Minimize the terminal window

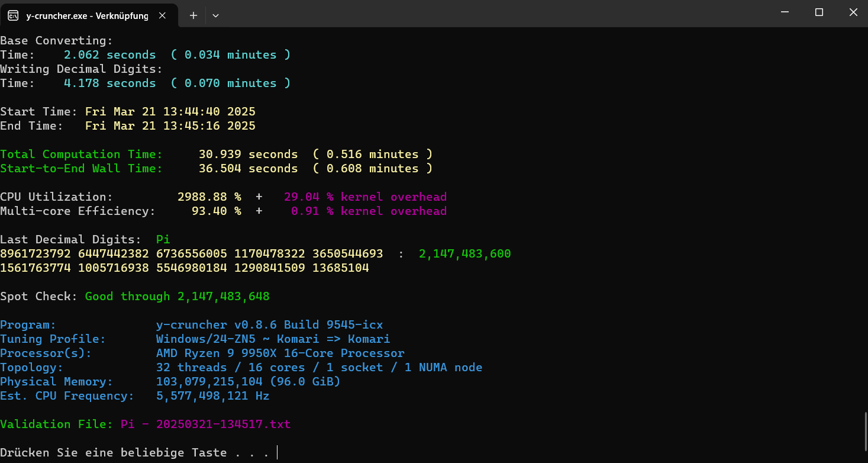785,12
